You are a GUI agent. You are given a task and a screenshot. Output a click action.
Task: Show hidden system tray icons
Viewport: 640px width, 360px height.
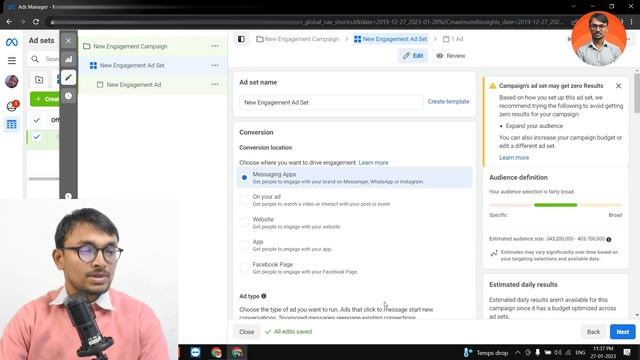pos(518,352)
